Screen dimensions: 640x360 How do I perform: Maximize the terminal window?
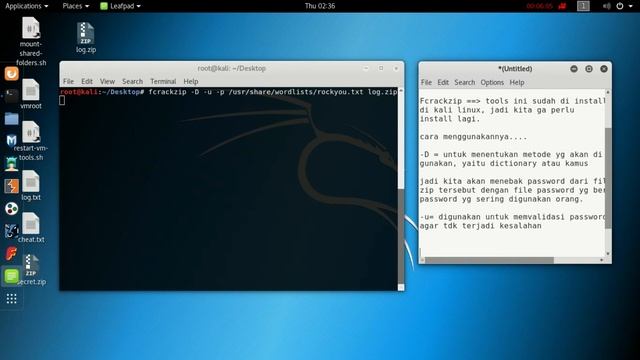381,68
